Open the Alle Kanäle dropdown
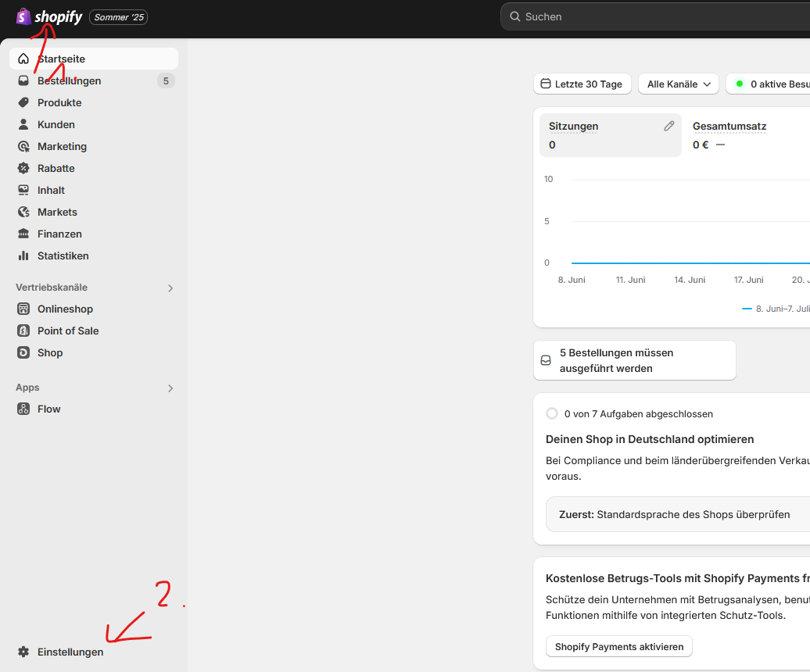Screen dimensions: 810x672 click(x=678, y=84)
